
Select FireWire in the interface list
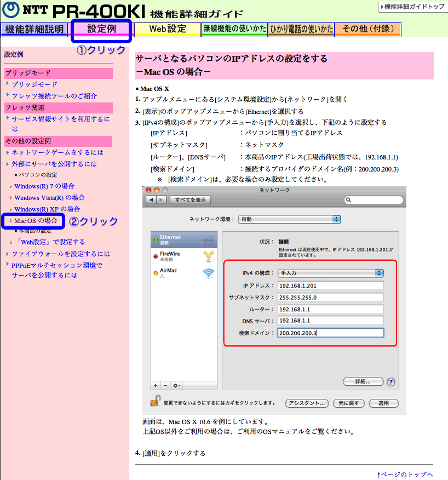(x=184, y=256)
